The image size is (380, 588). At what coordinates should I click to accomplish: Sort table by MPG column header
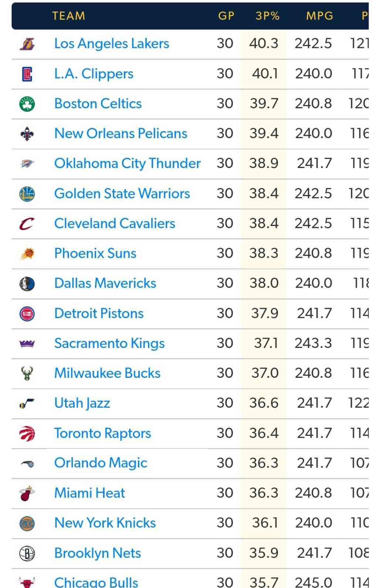pyautogui.click(x=320, y=16)
